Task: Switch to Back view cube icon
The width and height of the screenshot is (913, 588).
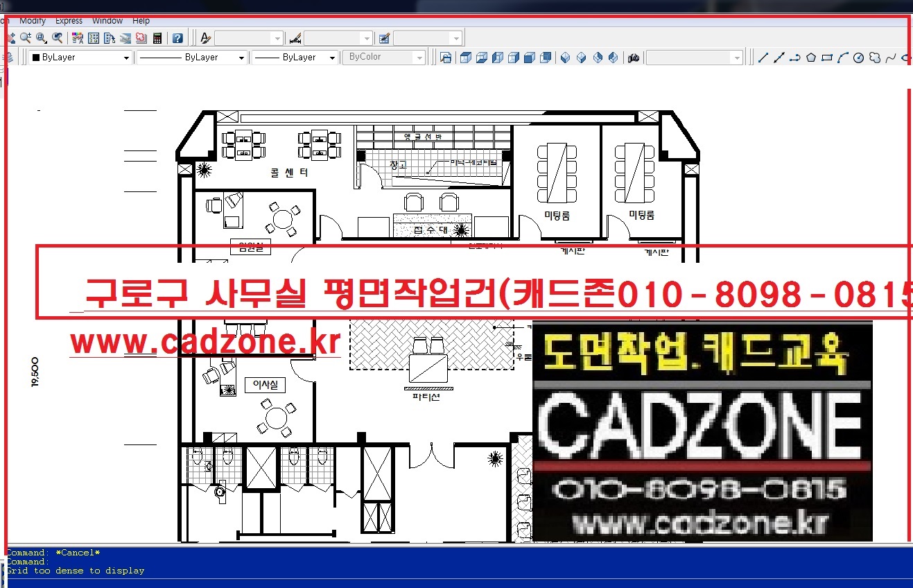Action: coord(546,58)
